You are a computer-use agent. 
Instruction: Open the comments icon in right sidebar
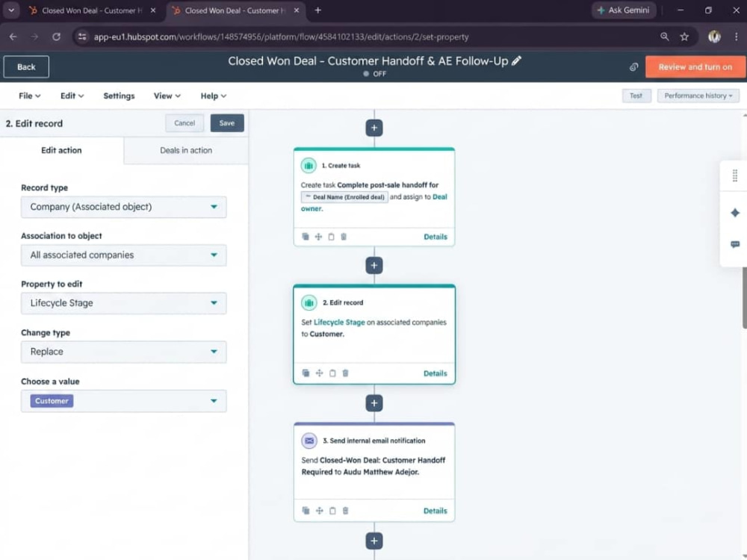(x=734, y=244)
